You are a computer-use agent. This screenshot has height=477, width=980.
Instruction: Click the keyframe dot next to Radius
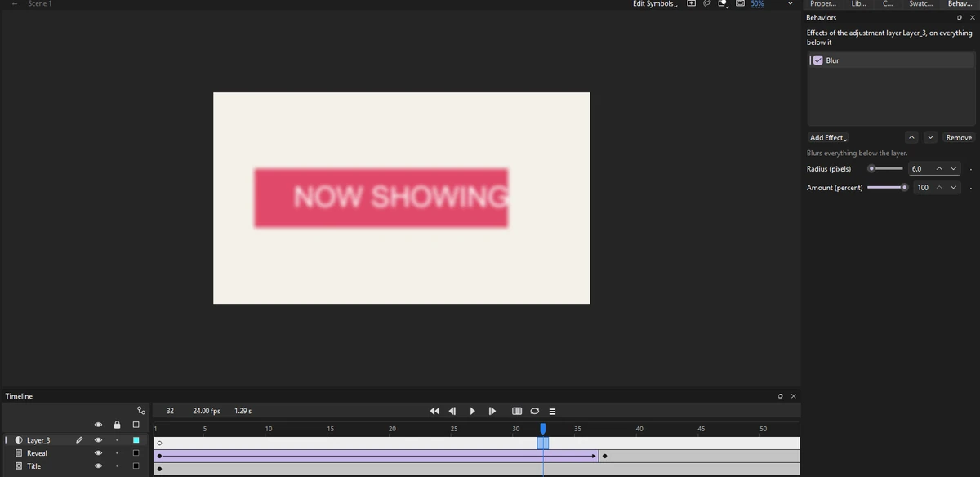(x=970, y=170)
